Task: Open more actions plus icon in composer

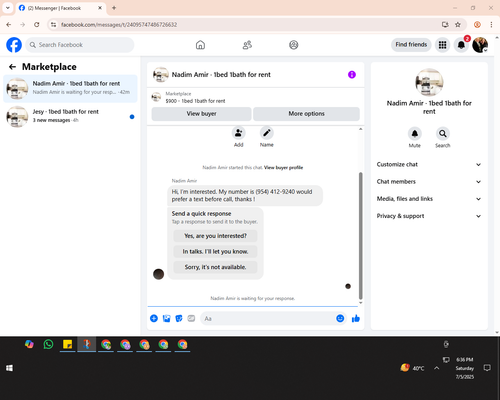Action: point(154,318)
